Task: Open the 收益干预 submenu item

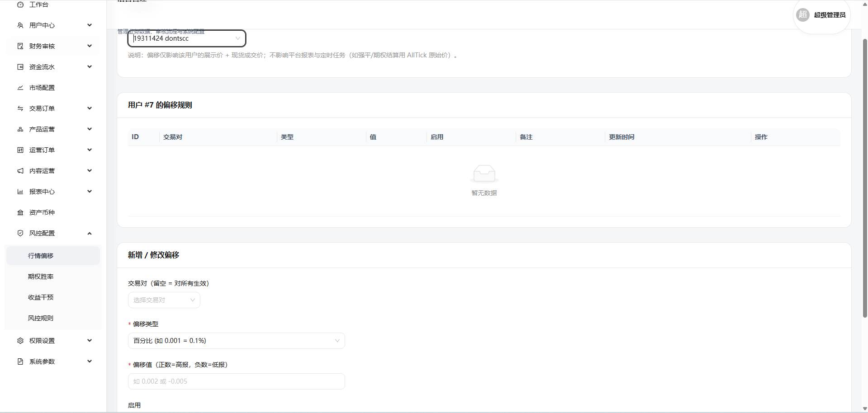Action: tap(53, 297)
